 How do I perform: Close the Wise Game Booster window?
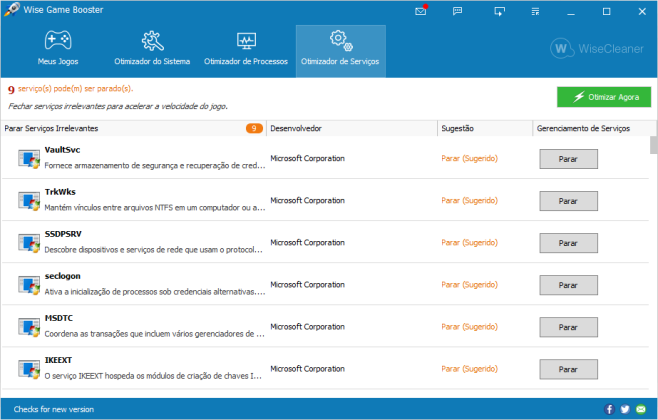point(642,12)
